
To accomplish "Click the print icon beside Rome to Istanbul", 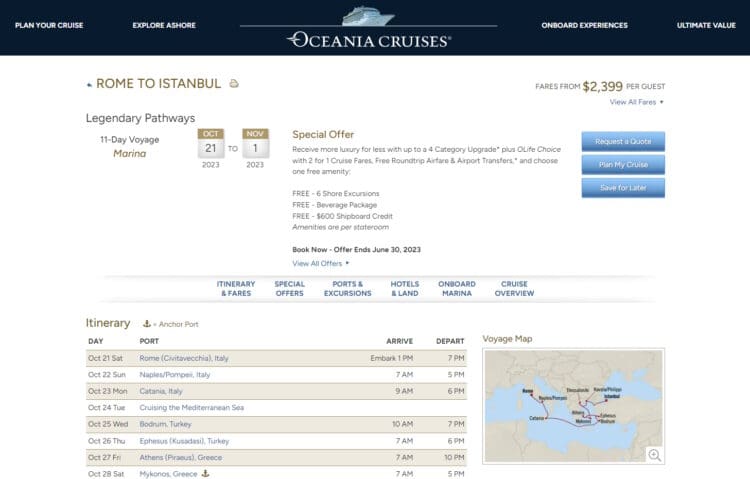I will coord(234,84).
